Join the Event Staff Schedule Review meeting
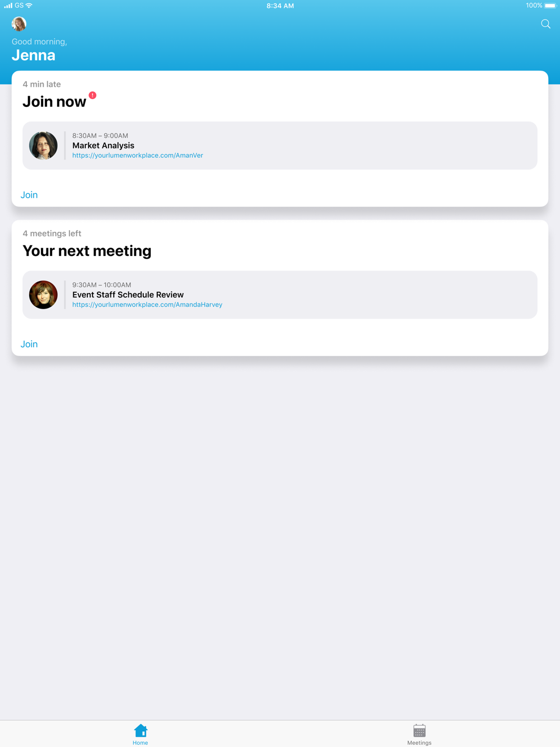 click(x=29, y=344)
